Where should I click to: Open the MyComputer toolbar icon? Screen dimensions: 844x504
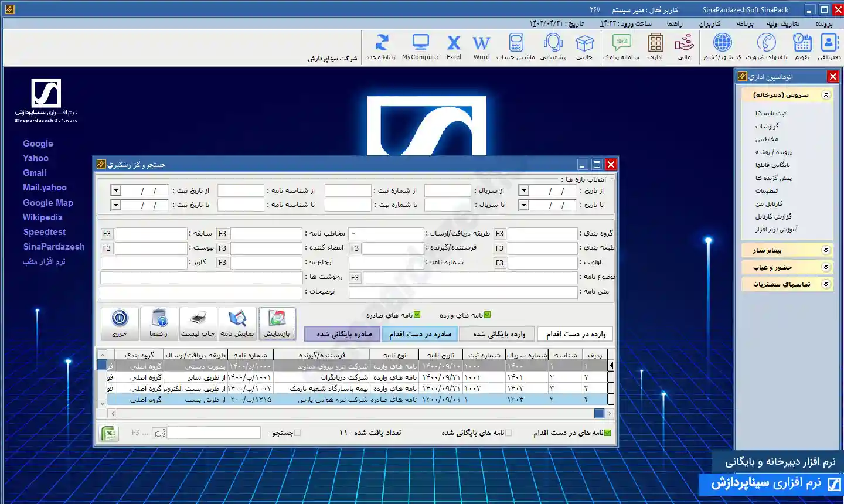tap(421, 47)
